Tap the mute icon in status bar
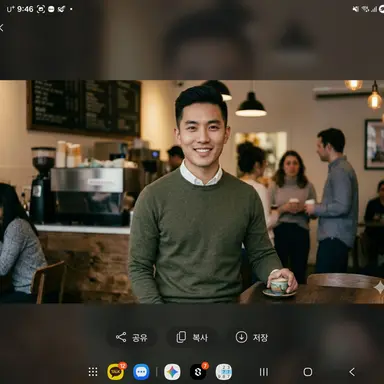This screenshot has height=384, width=384. (x=356, y=9)
